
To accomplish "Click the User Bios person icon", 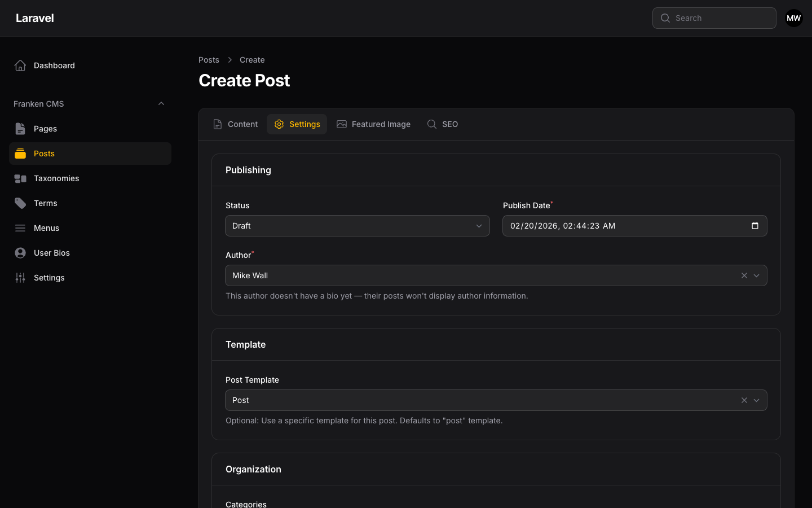I will (x=20, y=252).
